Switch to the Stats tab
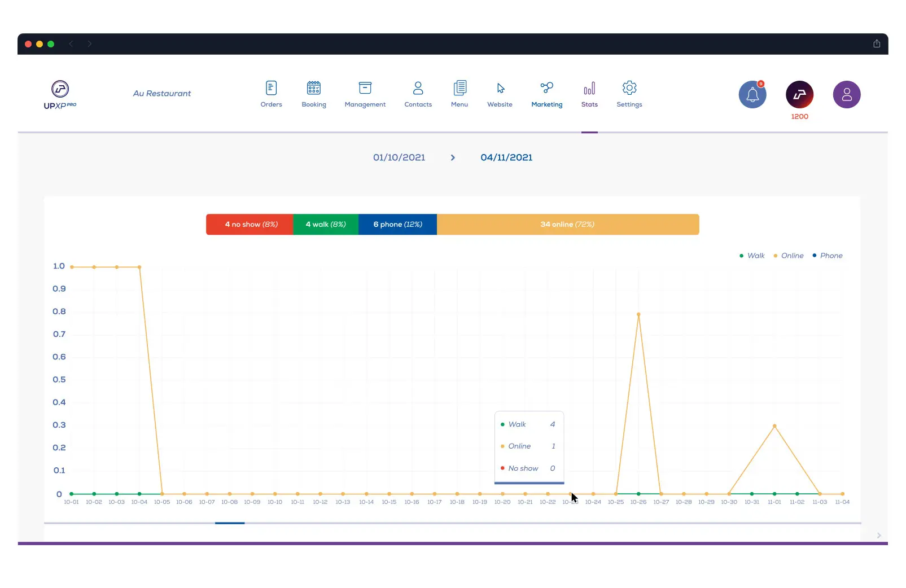The height and width of the screenshot is (588, 906). [x=589, y=93]
